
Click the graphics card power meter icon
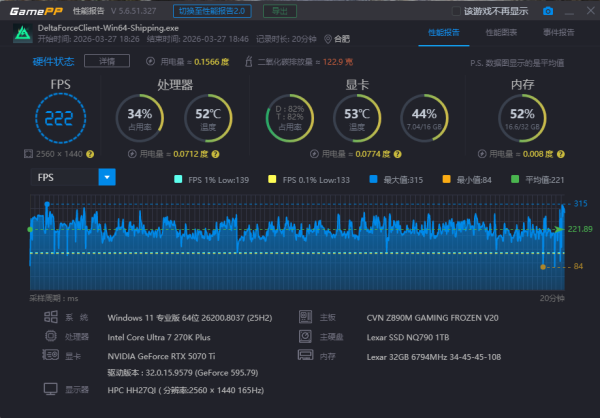pos(314,154)
